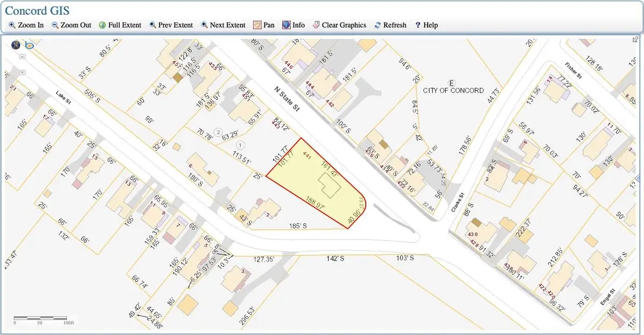Click the Clear Graphics eraser icon

pos(317,25)
